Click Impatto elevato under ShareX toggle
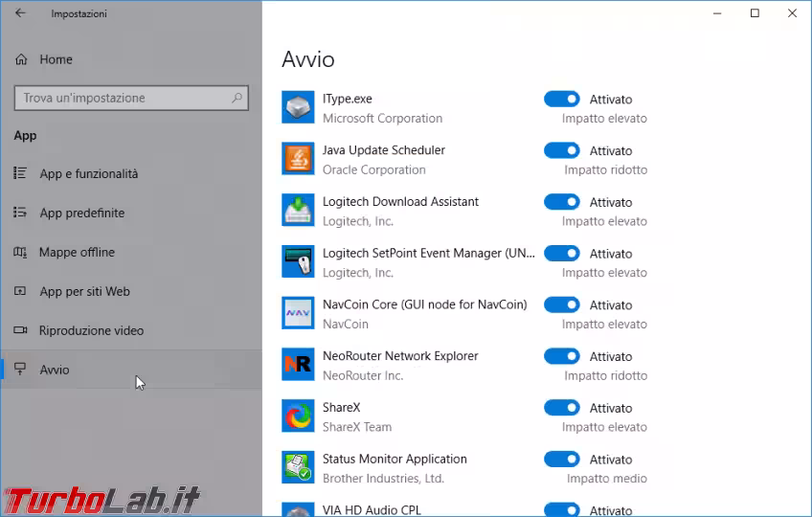 click(604, 427)
